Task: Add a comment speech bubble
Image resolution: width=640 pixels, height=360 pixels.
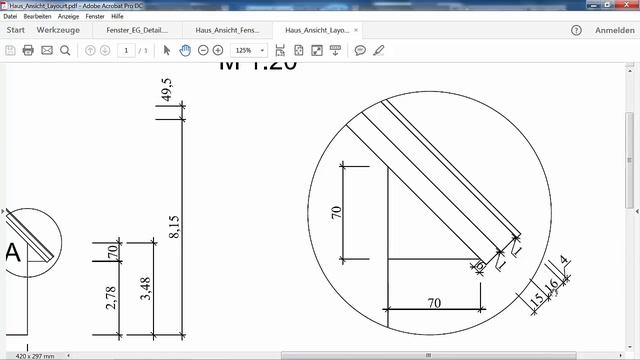Action: 360,50
